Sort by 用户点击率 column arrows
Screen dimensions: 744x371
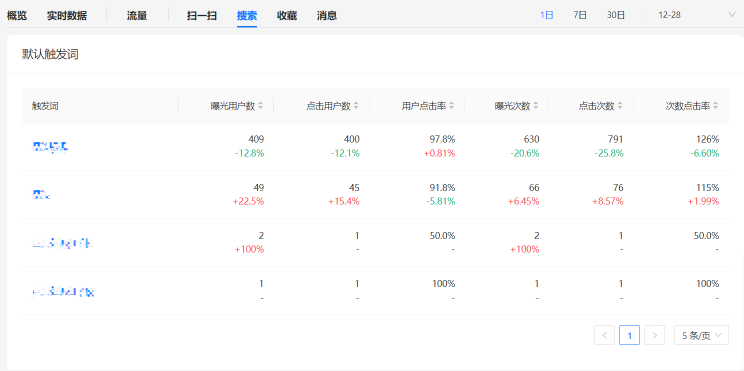pyautogui.click(x=451, y=106)
